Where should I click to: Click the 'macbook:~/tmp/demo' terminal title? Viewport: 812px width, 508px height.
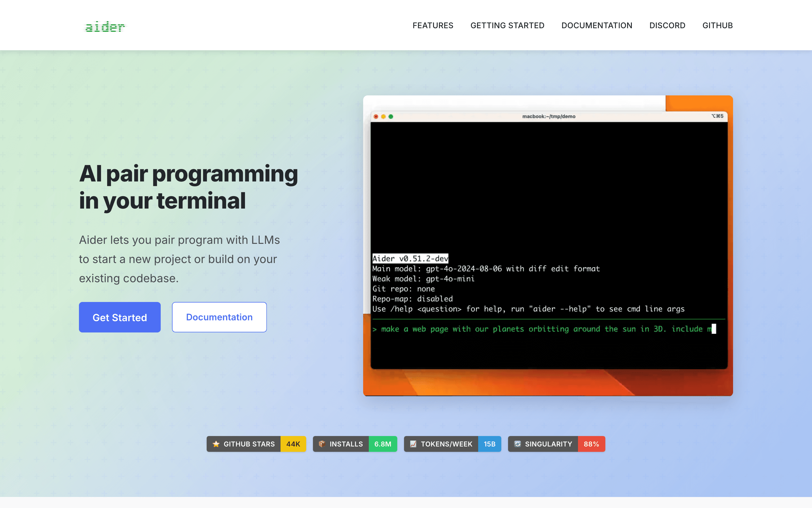tap(549, 116)
